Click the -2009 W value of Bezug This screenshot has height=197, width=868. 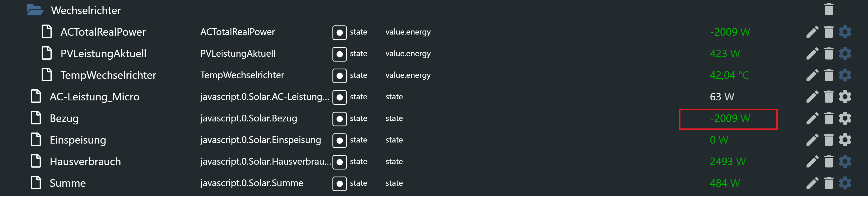[x=730, y=118]
